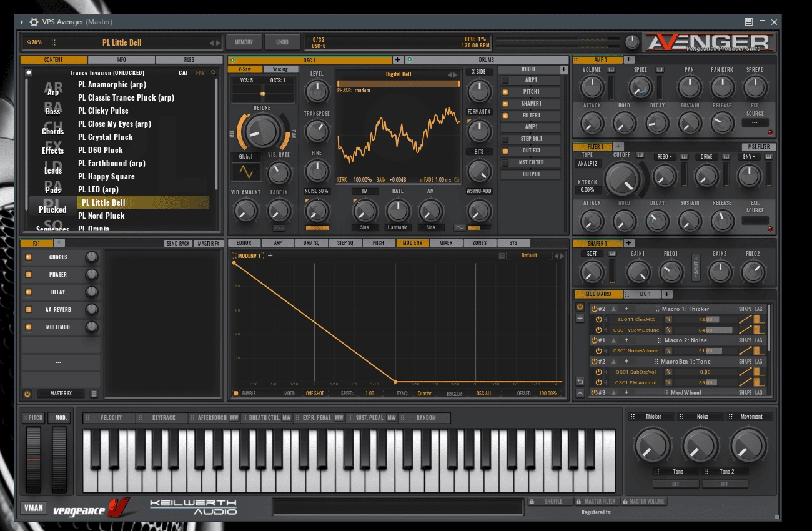Click the mod matrix undo arrow icon
This screenshot has width=812, height=531.
click(580, 382)
